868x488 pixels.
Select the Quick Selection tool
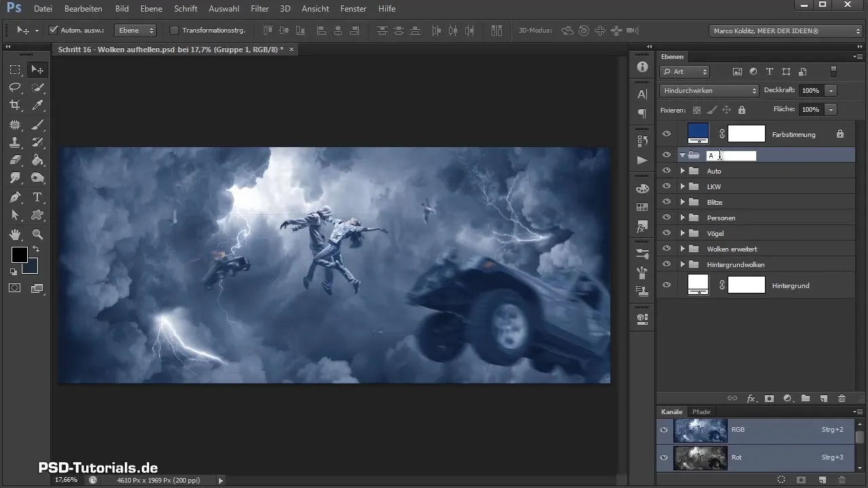click(x=37, y=87)
